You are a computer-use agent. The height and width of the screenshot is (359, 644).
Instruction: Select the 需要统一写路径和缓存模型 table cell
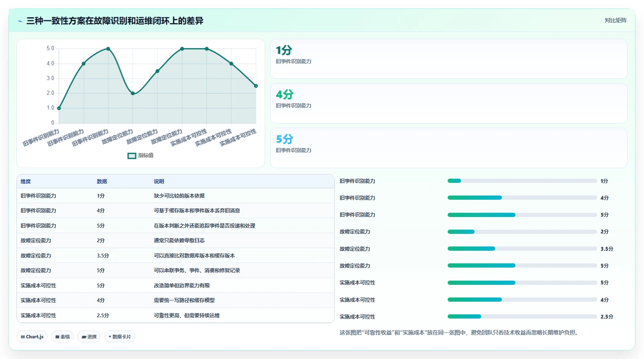tap(184, 300)
